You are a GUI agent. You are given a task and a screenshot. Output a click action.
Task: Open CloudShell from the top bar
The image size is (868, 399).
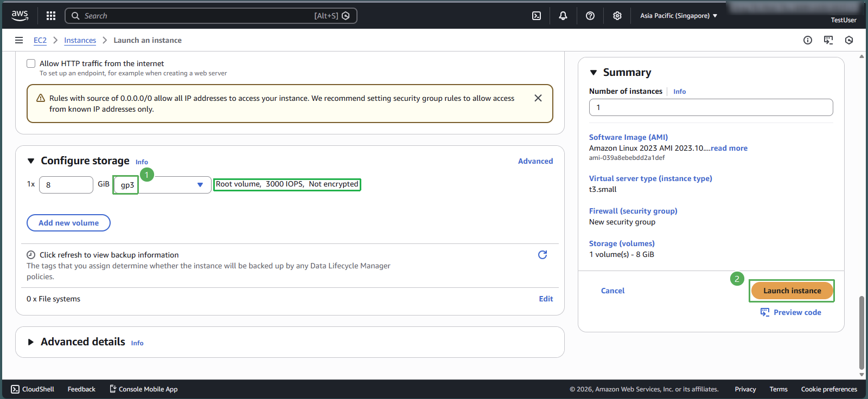[537, 16]
